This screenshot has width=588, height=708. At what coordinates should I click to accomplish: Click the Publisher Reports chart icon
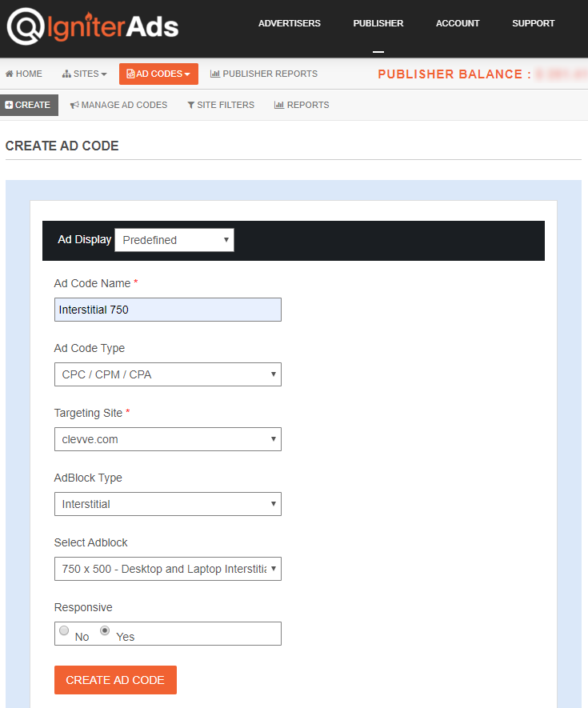215,74
